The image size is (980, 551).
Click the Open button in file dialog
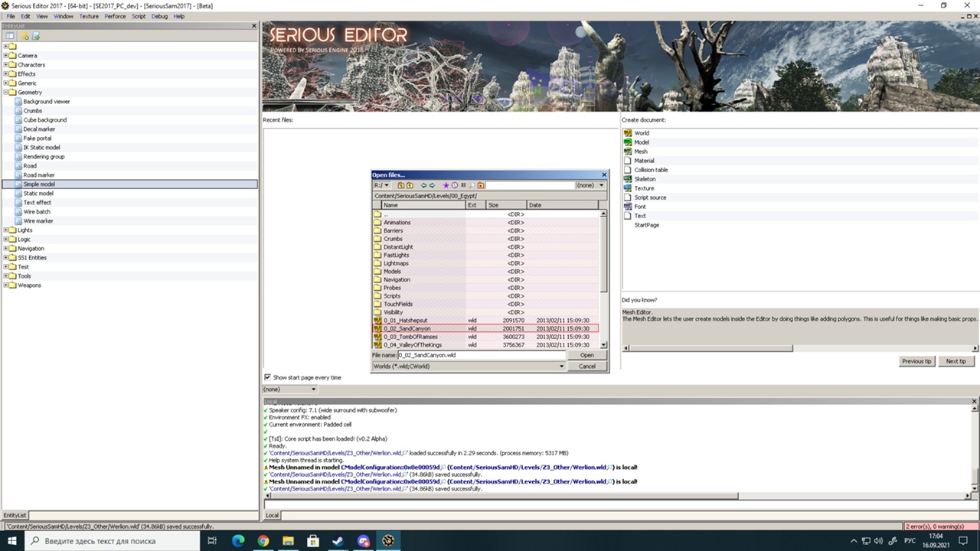tap(587, 355)
